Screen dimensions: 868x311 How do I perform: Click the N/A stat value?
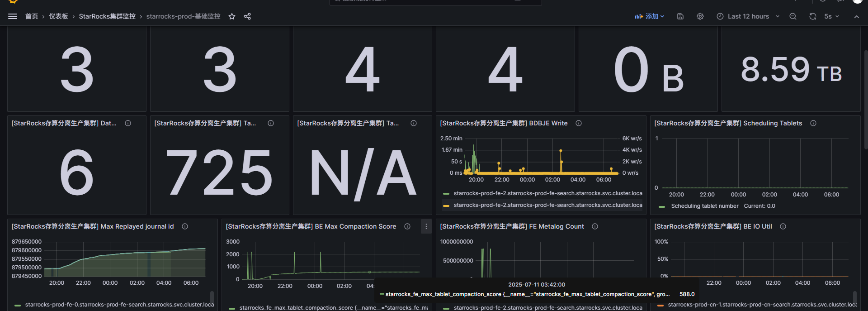(363, 174)
